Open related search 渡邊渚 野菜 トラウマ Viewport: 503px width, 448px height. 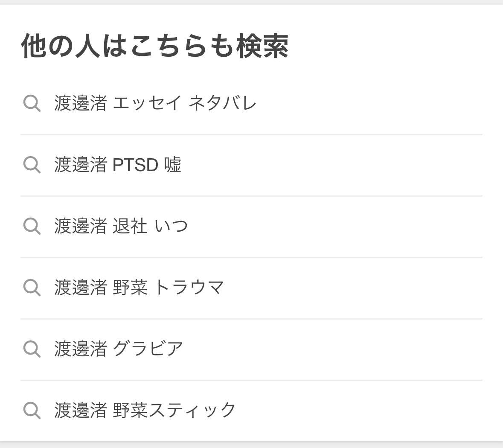tap(139, 288)
